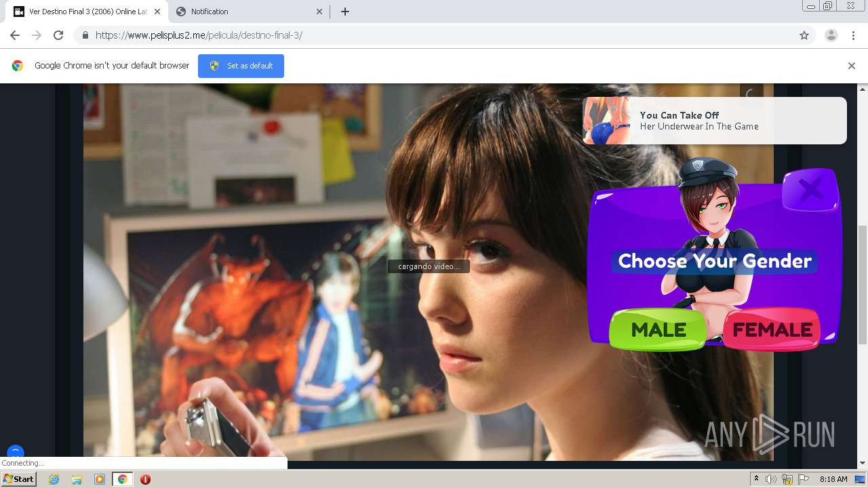Close the Ver Destino Final 3 tab
The image size is (868, 488).
click(157, 12)
